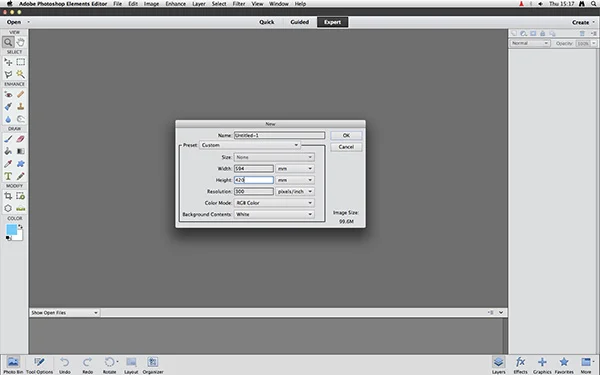Open the layer blend mode Normal dropdown
Image resolution: width=600 pixels, height=375 pixels.
(530, 43)
